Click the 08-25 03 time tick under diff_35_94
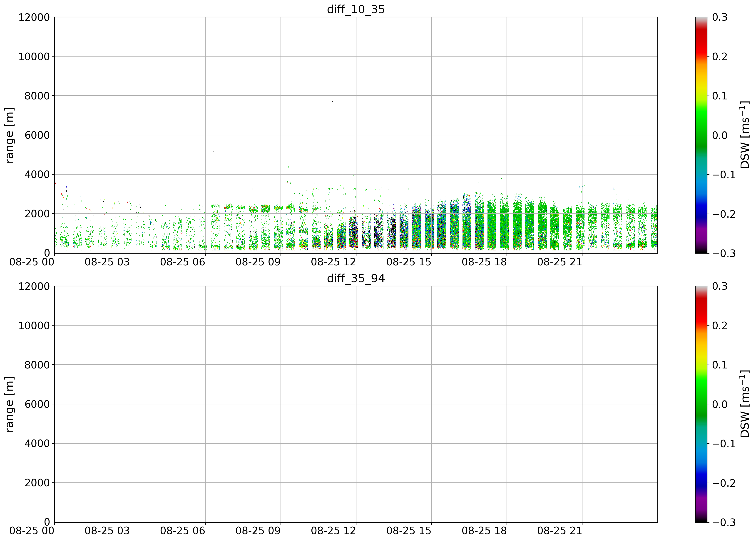 pos(107,531)
